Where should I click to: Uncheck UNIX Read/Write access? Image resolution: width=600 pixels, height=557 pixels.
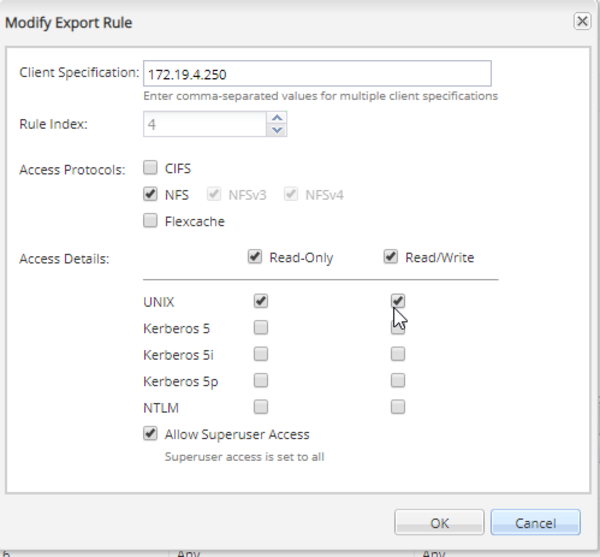(398, 300)
